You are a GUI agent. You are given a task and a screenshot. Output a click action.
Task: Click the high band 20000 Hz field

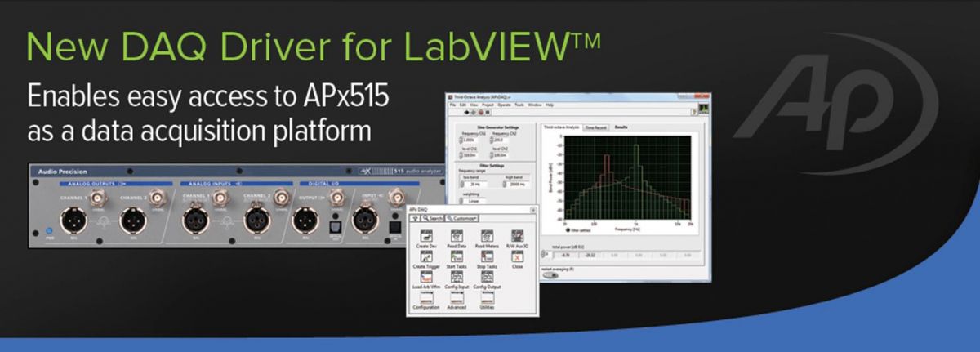pyautogui.click(x=519, y=185)
